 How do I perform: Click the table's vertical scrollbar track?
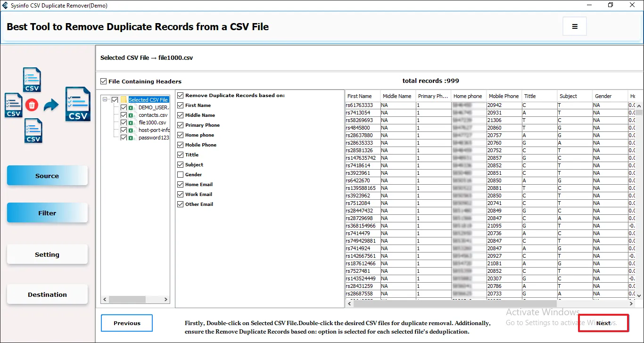pos(639,203)
